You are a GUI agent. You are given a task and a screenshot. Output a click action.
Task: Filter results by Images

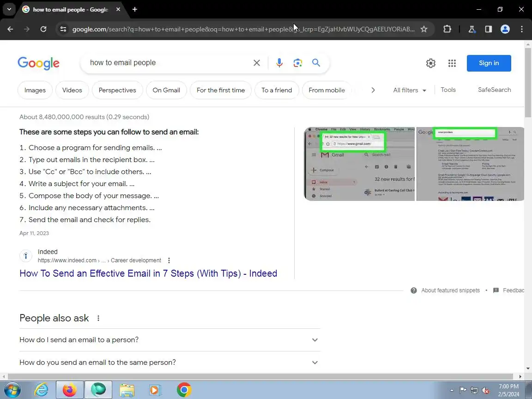pyautogui.click(x=35, y=90)
